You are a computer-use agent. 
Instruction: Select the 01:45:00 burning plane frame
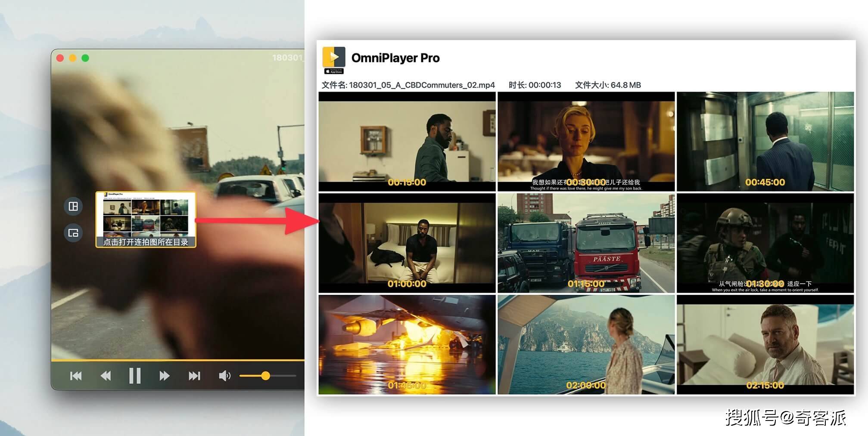click(x=407, y=344)
